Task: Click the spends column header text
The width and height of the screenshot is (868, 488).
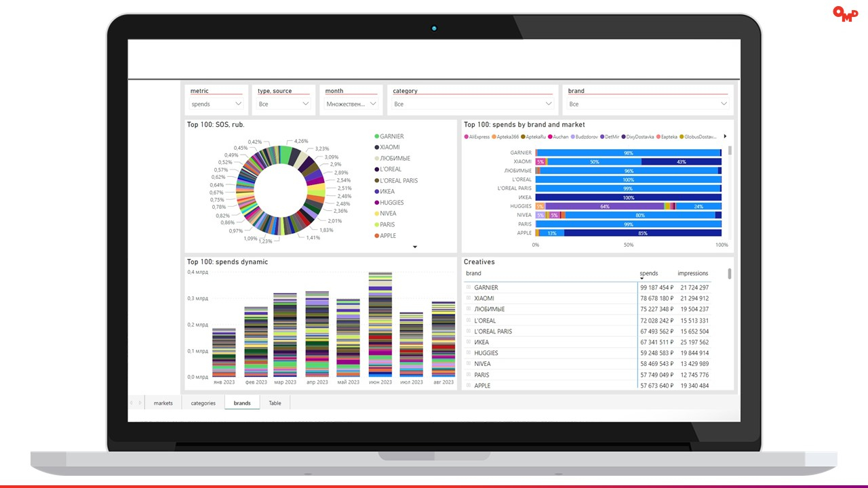Action: tap(649, 273)
